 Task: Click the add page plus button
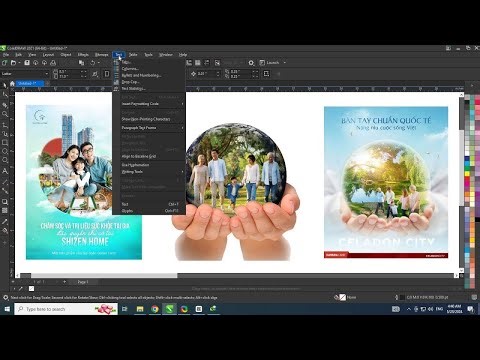[64, 282]
